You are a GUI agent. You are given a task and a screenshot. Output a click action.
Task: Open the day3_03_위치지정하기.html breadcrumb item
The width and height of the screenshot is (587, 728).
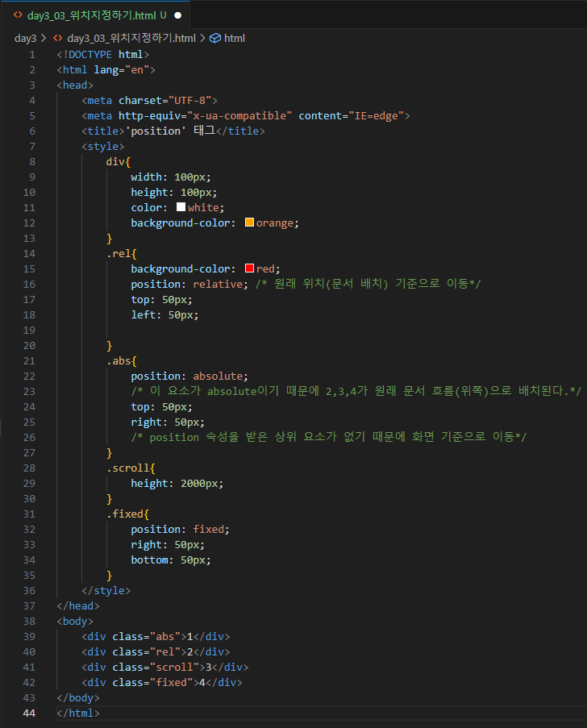tap(131, 38)
